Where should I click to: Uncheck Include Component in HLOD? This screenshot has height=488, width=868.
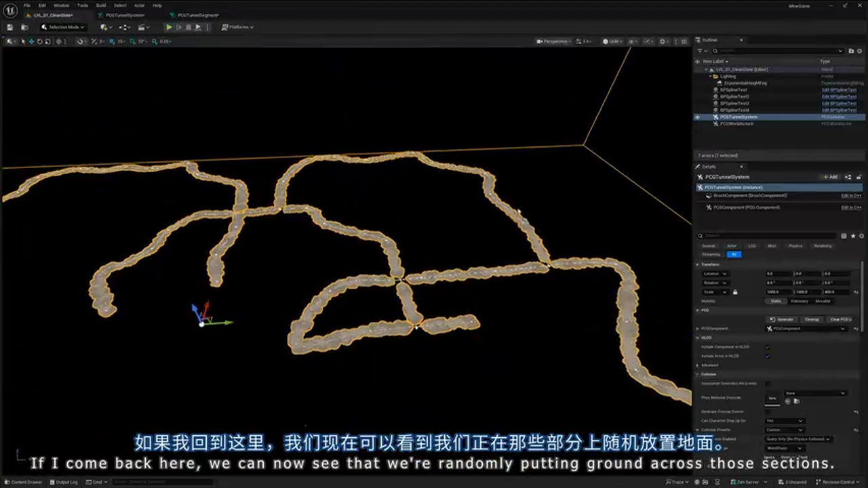tap(768, 347)
